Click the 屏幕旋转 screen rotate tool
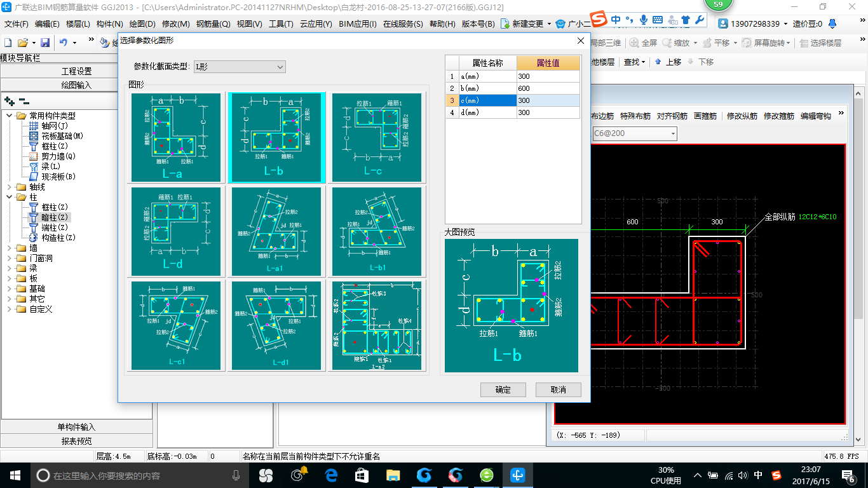This screenshot has height=488, width=868. coord(764,43)
